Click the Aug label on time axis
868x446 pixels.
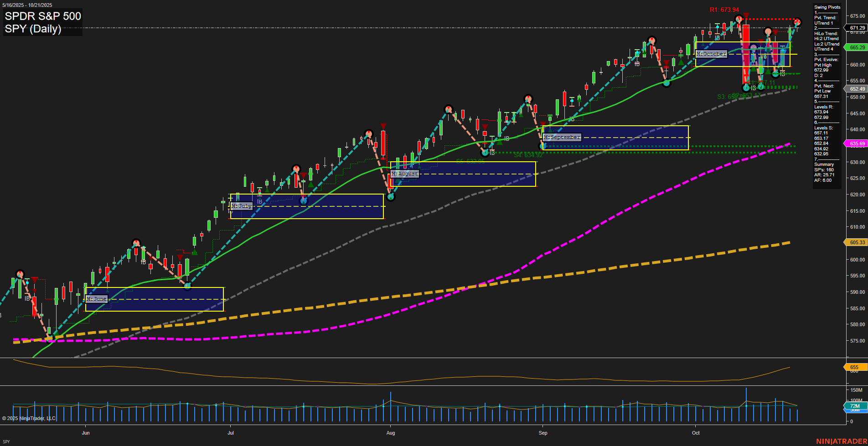click(x=390, y=433)
